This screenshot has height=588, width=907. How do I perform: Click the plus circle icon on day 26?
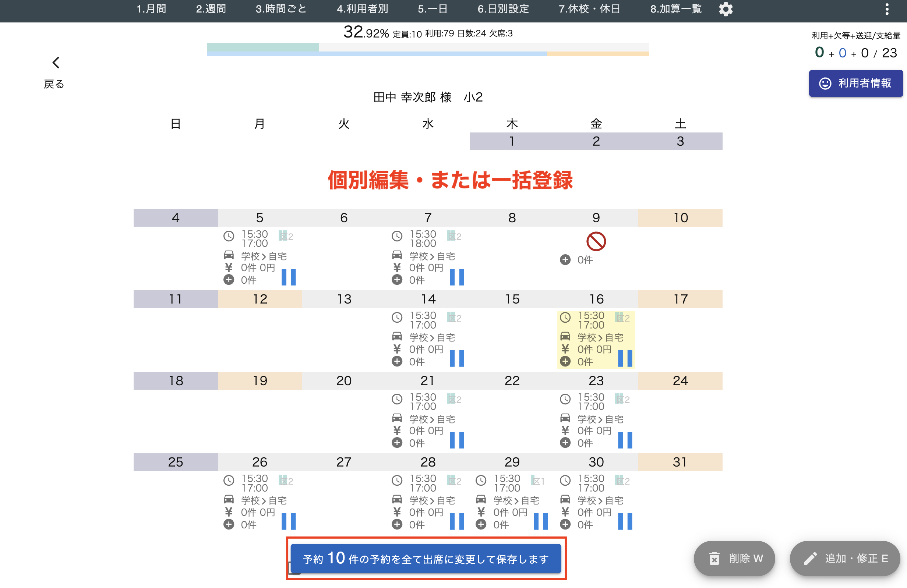pyautogui.click(x=229, y=524)
